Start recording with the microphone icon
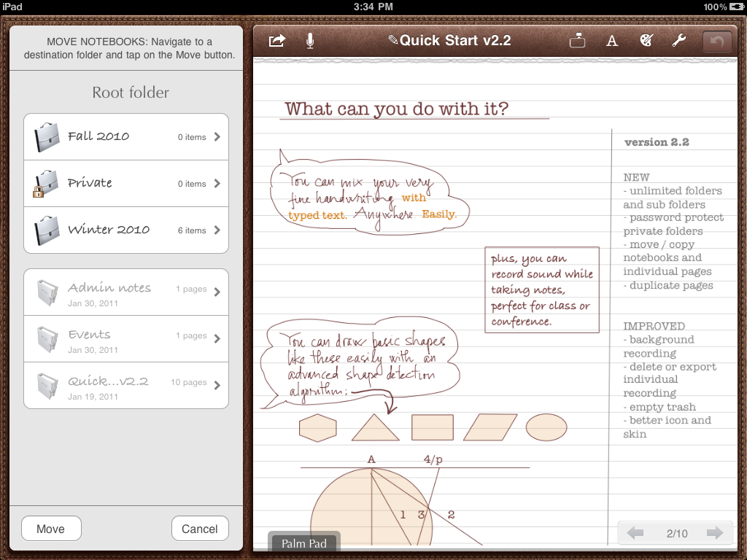747x560 pixels. (x=310, y=41)
